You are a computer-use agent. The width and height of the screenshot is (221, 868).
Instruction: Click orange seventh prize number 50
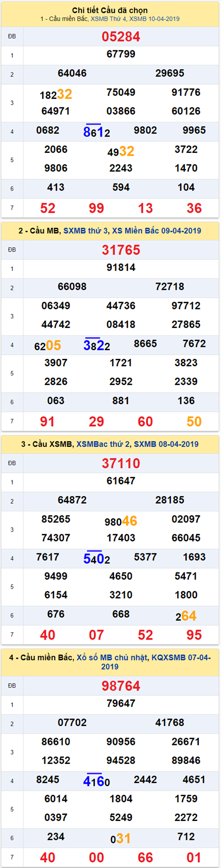pyautogui.click(x=194, y=422)
